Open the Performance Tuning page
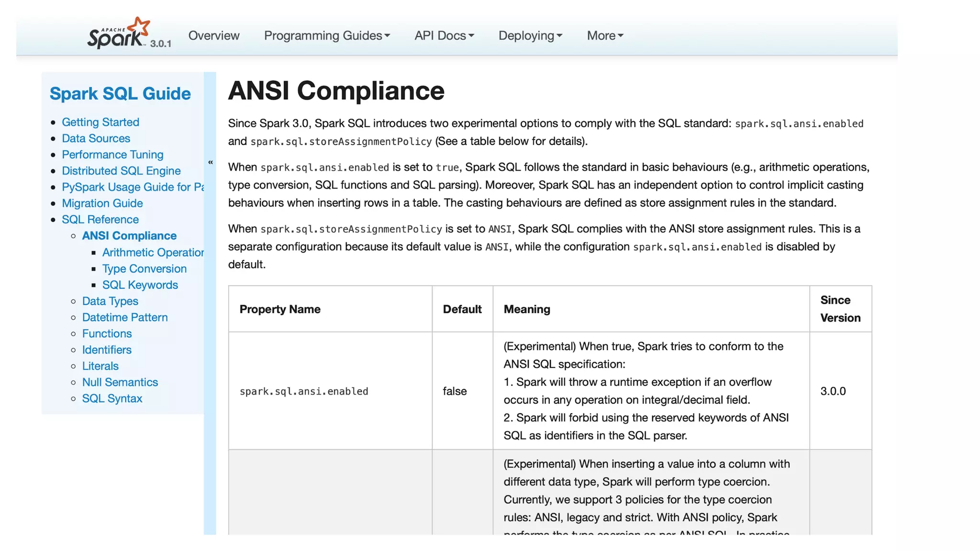The height and width of the screenshot is (551, 980). [x=112, y=154]
